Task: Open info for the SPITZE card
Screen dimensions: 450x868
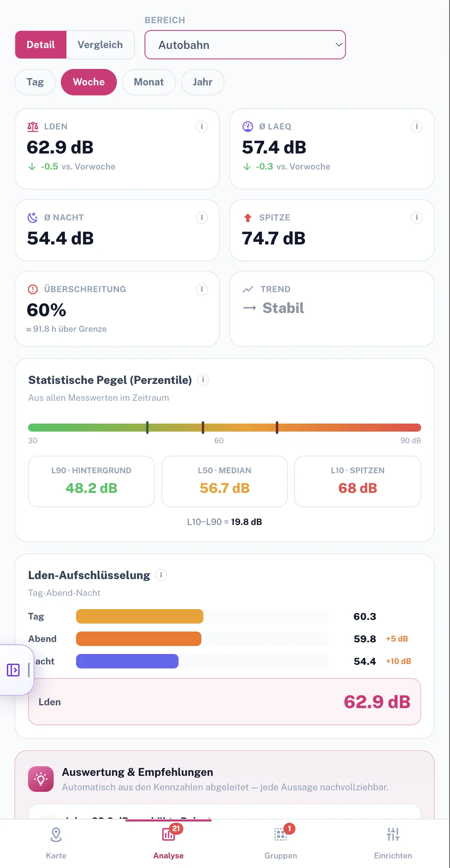Action: point(417,218)
